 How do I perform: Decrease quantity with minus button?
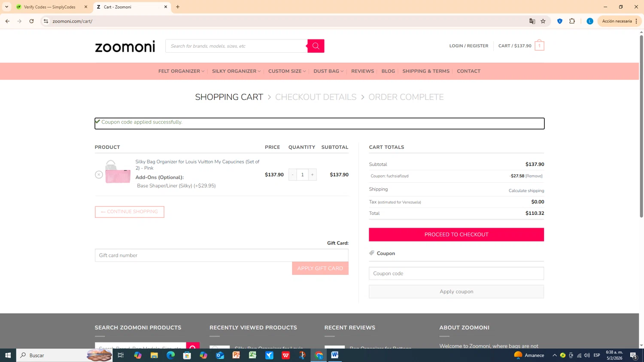293,175
